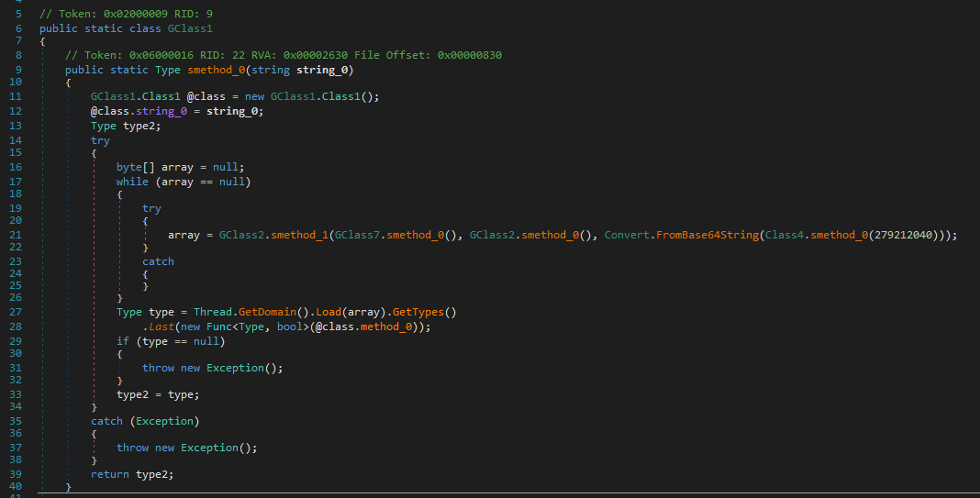Click the 'while' keyword
The height and width of the screenshot is (498, 980).
[x=132, y=182]
